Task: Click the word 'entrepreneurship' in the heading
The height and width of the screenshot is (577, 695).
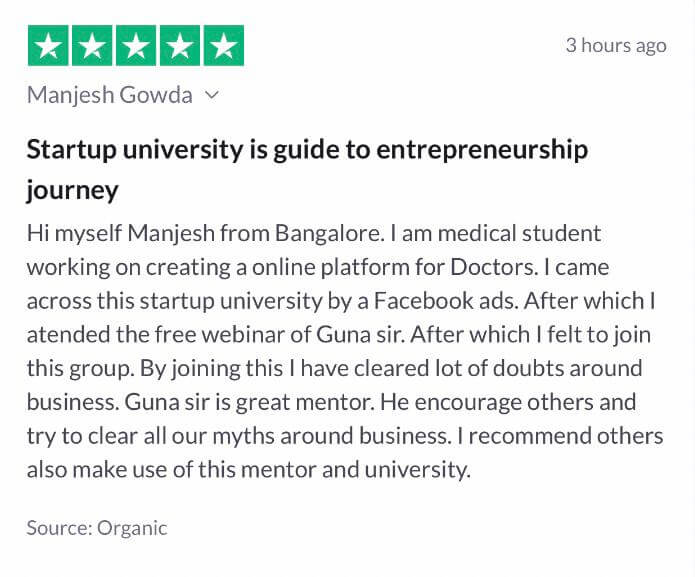Action: tap(482, 150)
